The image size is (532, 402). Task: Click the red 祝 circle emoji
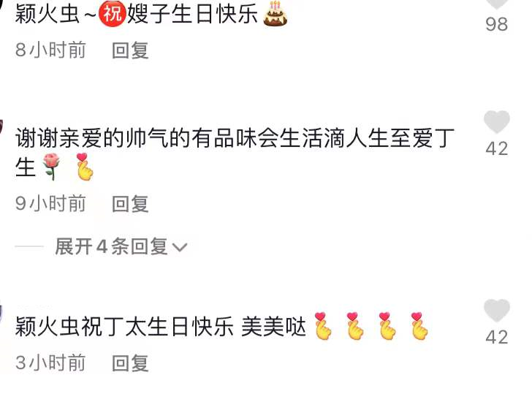[113, 14]
